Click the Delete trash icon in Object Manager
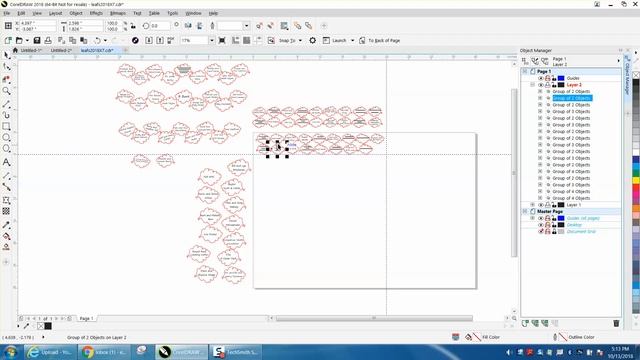Screen dimensions: 640x360 (616, 323)
